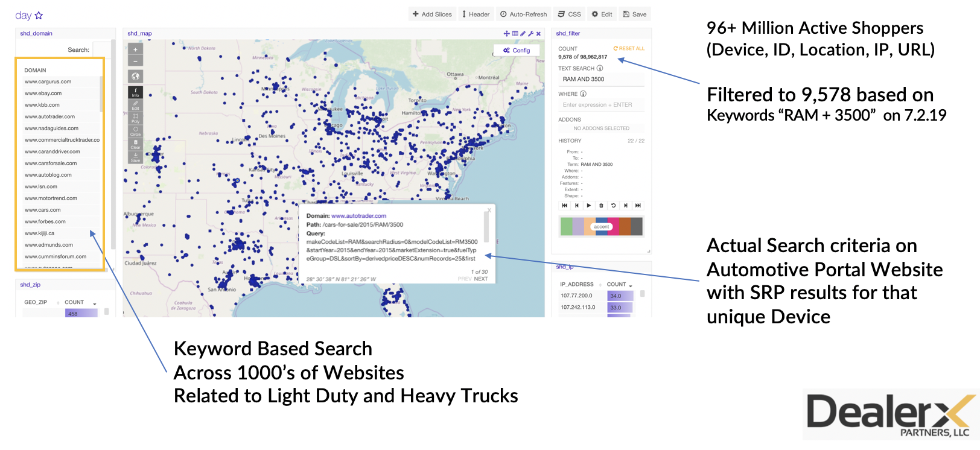Step forward one history entry

pos(626,206)
